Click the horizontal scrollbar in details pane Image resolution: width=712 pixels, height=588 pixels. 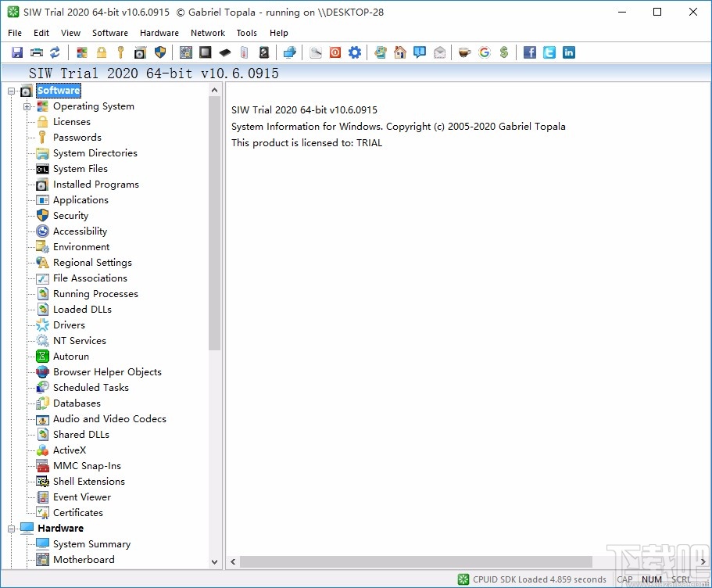click(x=414, y=561)
